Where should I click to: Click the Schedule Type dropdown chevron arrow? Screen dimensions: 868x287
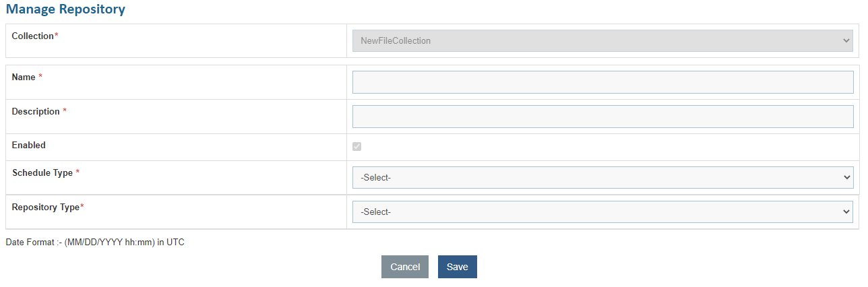click(847, 177)
